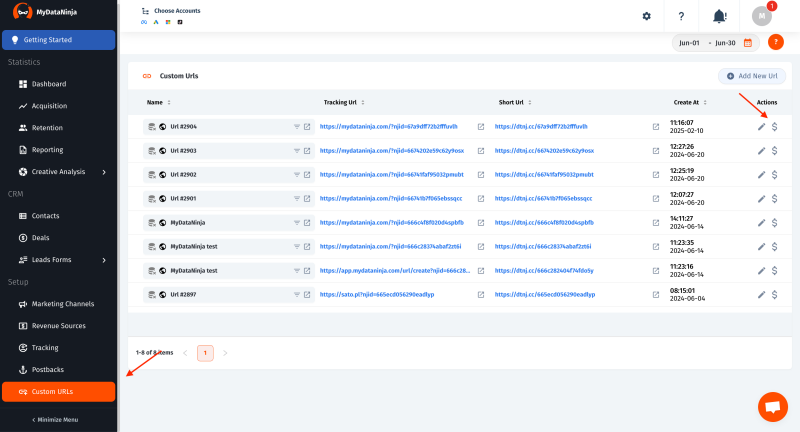Viewport: 800px width, 432px height.
Task: Click the Add New Url button
Action: 751,76
